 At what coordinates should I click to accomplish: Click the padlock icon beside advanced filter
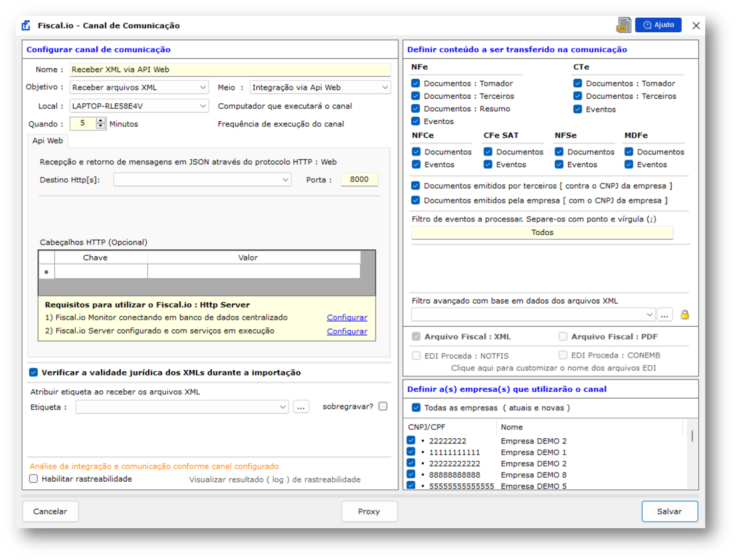point(685,314)
